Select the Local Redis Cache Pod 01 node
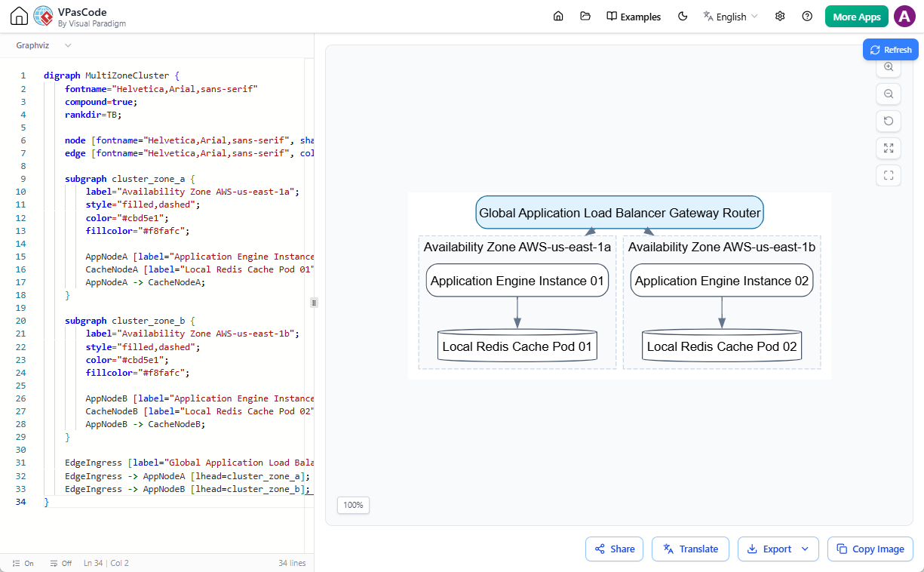Viewport: 924px width, 572px height. tap(517, 346)
